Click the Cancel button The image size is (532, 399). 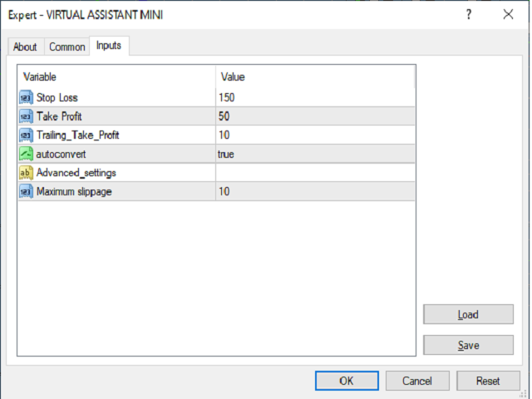[417, 381]
